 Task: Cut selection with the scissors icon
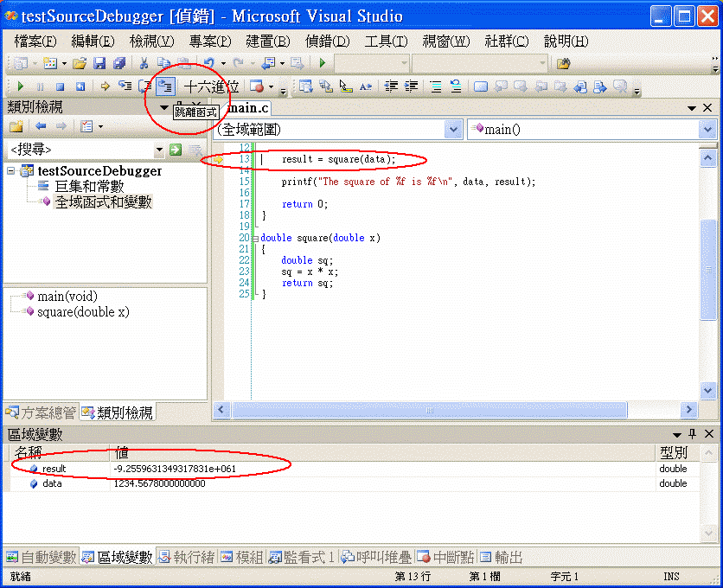coord(144,63)
